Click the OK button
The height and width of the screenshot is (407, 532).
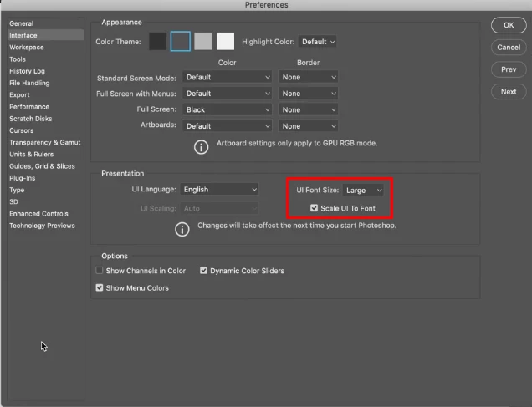point(509,25)
